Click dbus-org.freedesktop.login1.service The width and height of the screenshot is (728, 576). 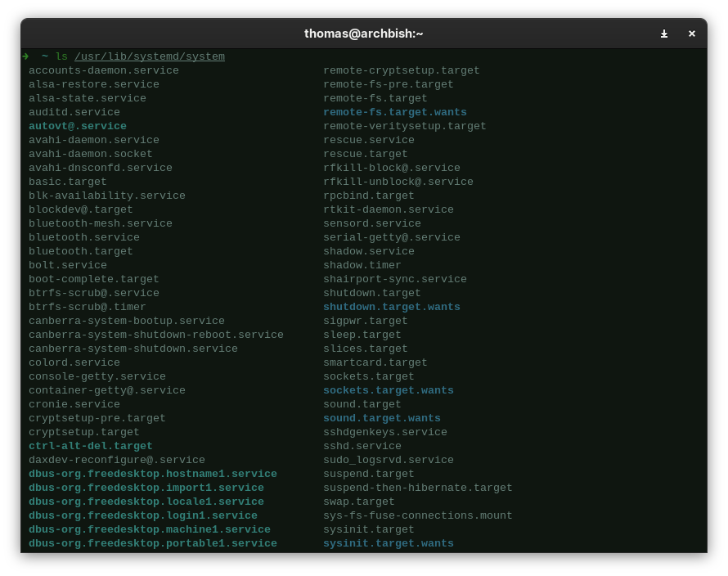143,515
